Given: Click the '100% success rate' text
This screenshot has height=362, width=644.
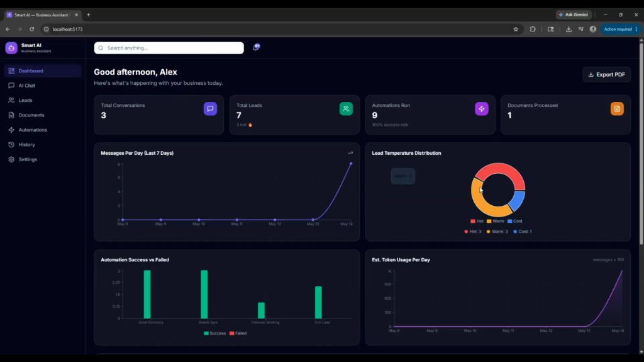Looking at the screenshot, I should click(390, 125).
